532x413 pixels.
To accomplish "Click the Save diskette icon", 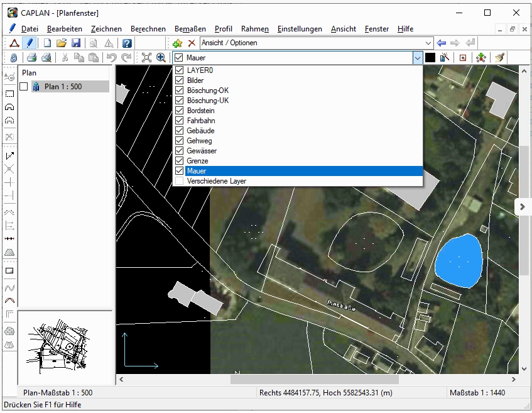I will [x=76, y=43].
